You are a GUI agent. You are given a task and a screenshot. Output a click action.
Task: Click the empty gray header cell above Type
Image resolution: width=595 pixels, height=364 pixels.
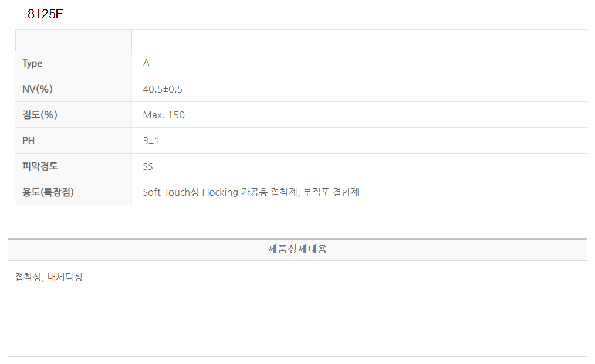coord(73,40)
